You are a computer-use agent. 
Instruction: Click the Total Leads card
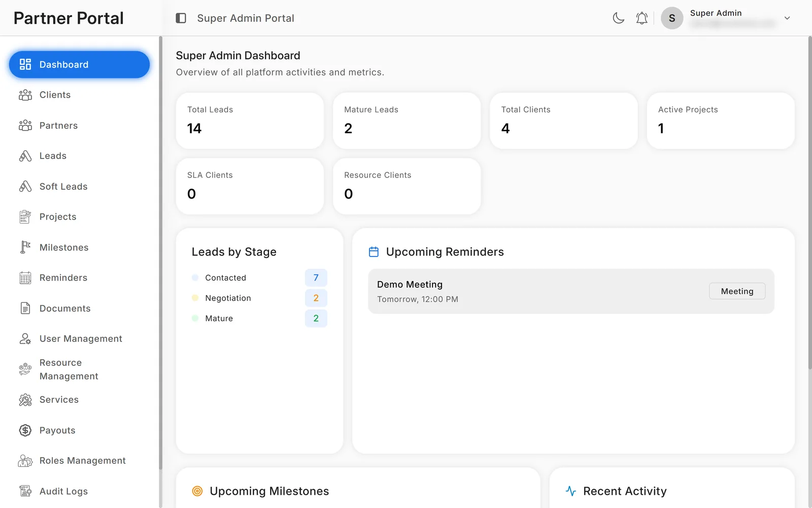(250, 121)
